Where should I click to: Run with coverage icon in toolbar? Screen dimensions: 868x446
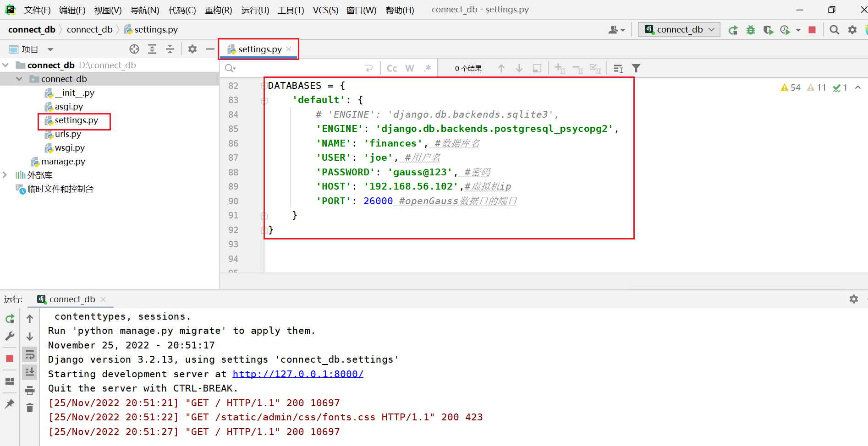(768, 30)
